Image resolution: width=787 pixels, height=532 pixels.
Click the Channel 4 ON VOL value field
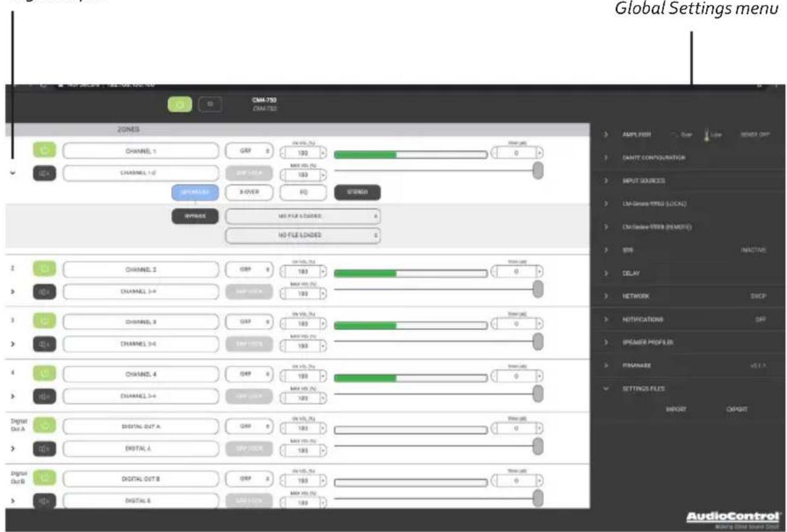click(303, 376)
